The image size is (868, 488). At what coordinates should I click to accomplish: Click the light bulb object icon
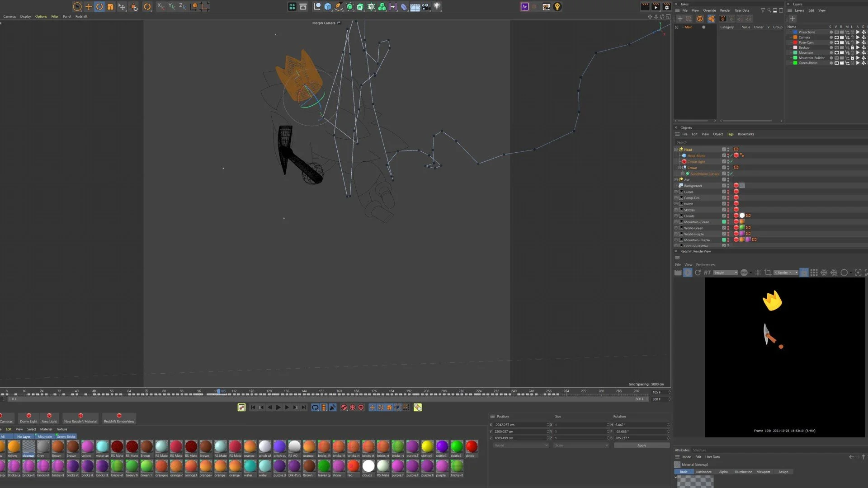437,7
